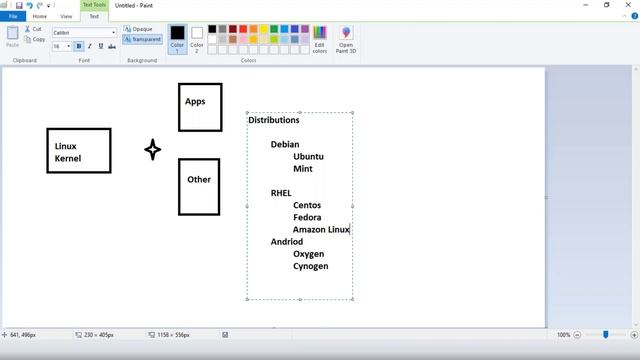The image size is (640, 360).
Task: Place cursor on 'Debian' text
Action: click(x=285, y=144)
